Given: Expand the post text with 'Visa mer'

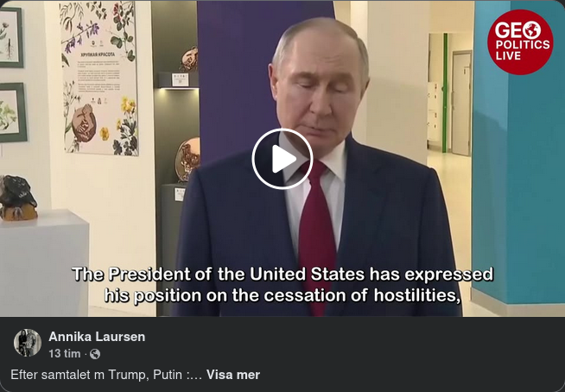Looking at the screenshot, I should (232, 375).
